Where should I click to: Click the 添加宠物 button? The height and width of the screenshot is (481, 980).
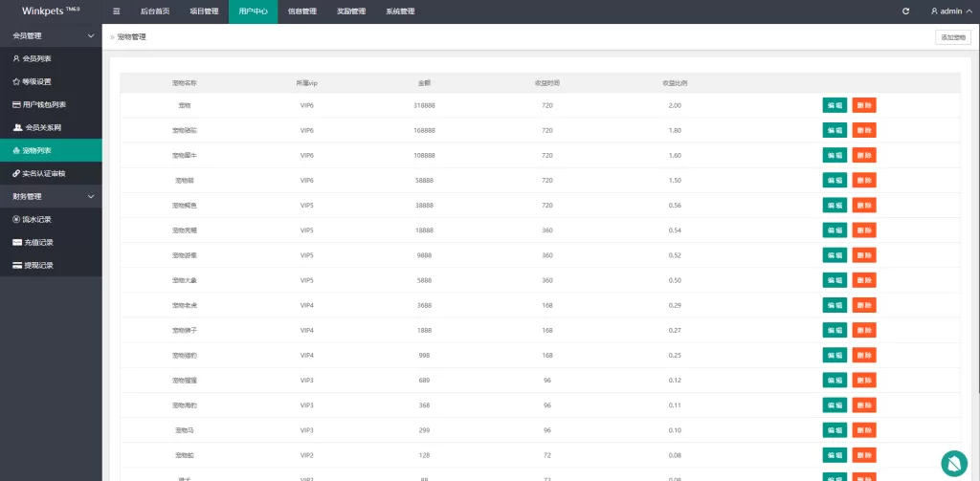952,37
